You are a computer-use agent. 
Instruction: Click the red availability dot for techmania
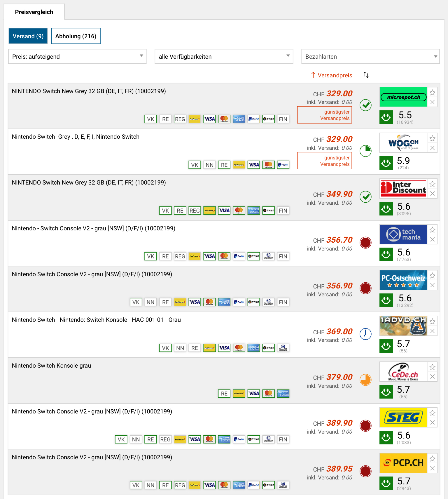[x=365, y=242]
